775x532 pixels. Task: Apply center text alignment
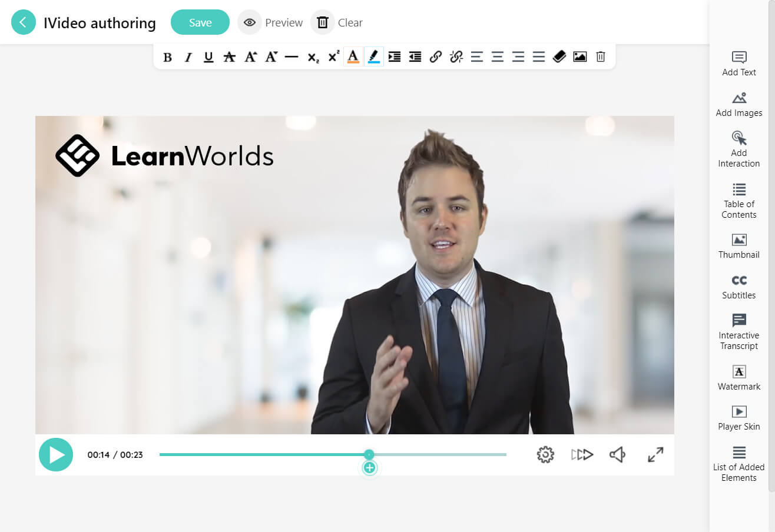point(498,56)
